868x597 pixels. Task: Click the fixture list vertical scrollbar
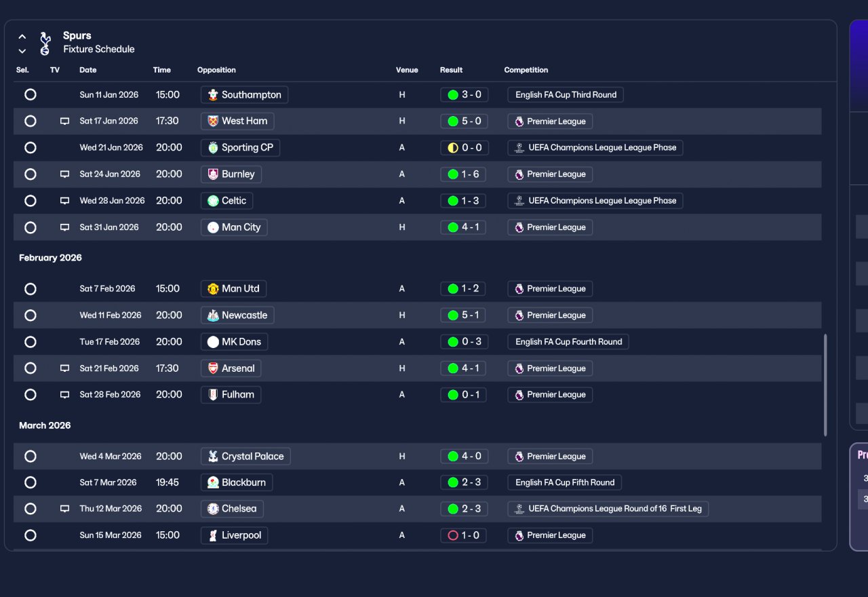click(x=825, y=385)
